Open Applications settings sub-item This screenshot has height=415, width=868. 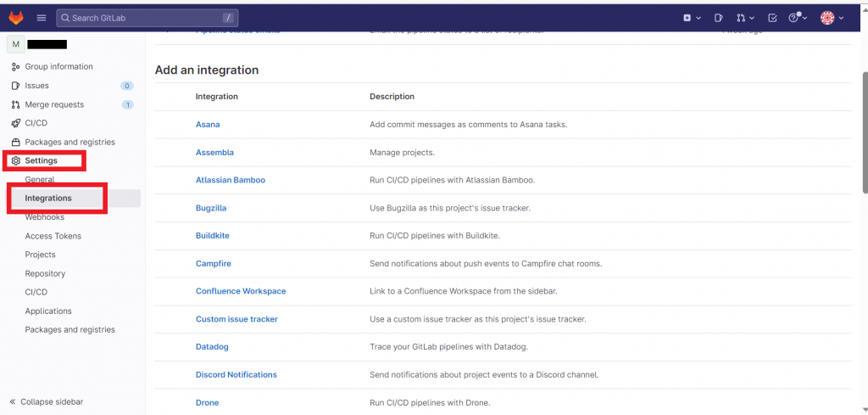coord(48,311)
